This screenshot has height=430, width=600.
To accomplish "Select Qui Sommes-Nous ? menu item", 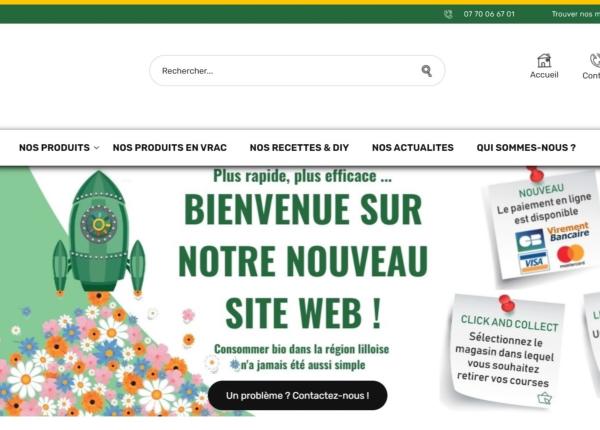I will click(526, 148).
